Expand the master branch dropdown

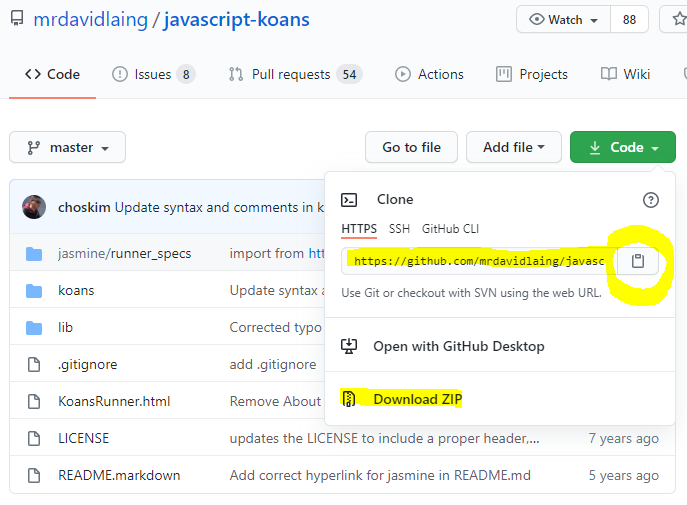coord(67,147)
